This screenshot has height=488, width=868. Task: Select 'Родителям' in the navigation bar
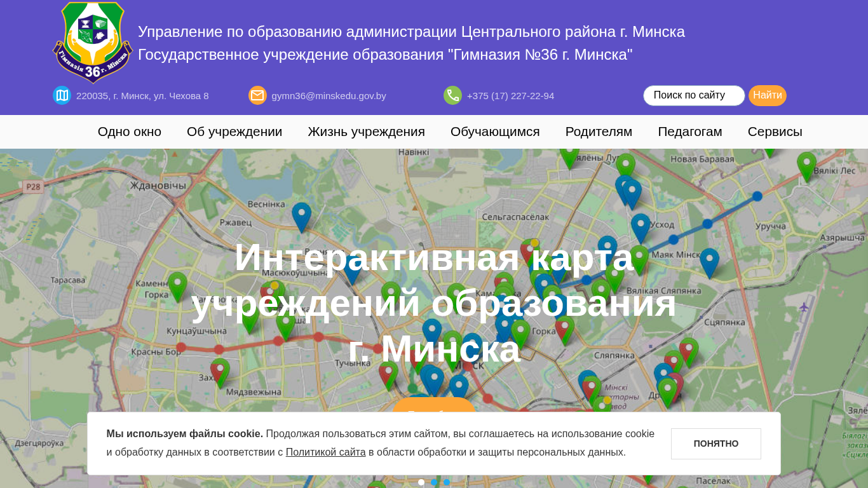[x=599, y=132]
